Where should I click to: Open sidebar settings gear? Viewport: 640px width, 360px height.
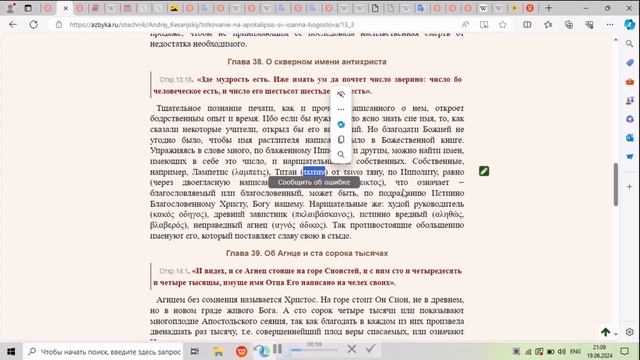[629, 332]
